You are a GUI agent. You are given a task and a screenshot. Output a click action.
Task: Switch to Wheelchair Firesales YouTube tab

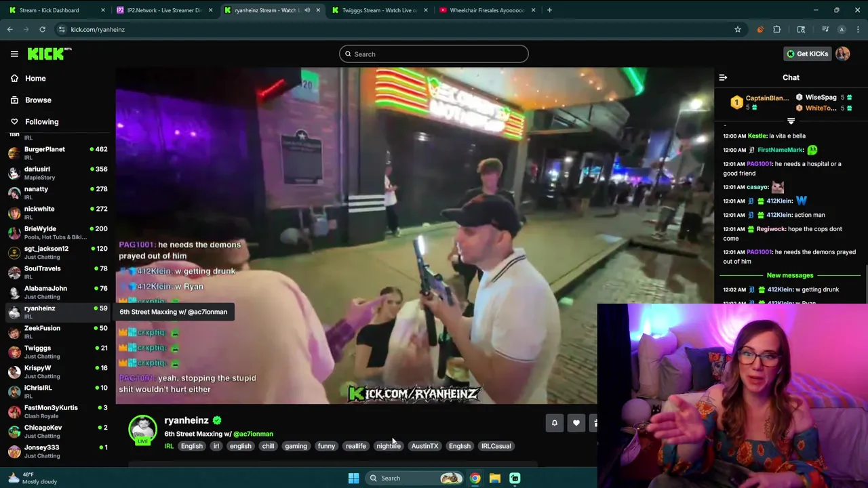click(487, 10)
